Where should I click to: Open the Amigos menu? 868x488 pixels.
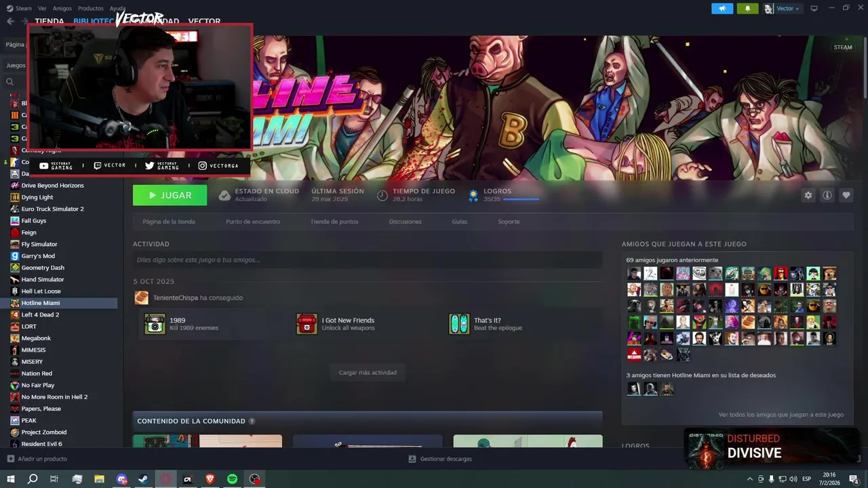(62, 9)
